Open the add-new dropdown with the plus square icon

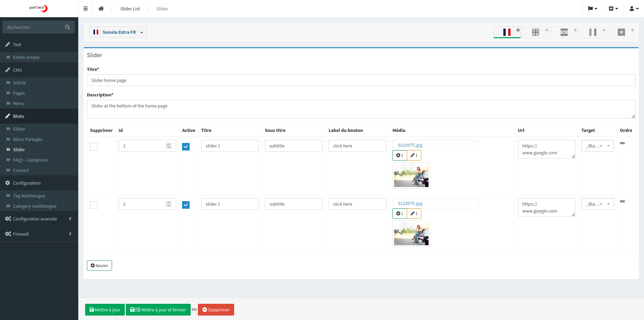[x=613, y=8]
